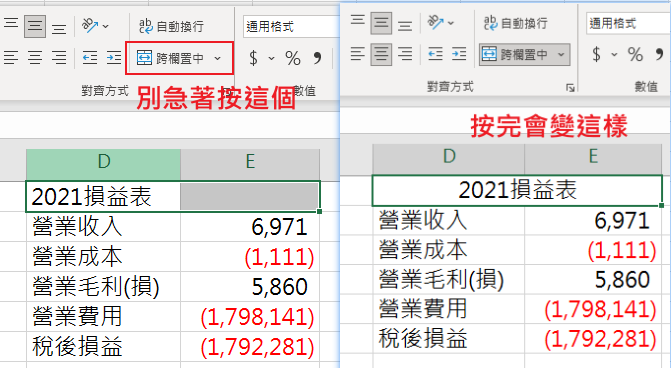Image resolution: width=671 pixels, height=368 pixels.
Task: Select 營業收入 cell in right screenshot
Action: [x=449, y=220]
